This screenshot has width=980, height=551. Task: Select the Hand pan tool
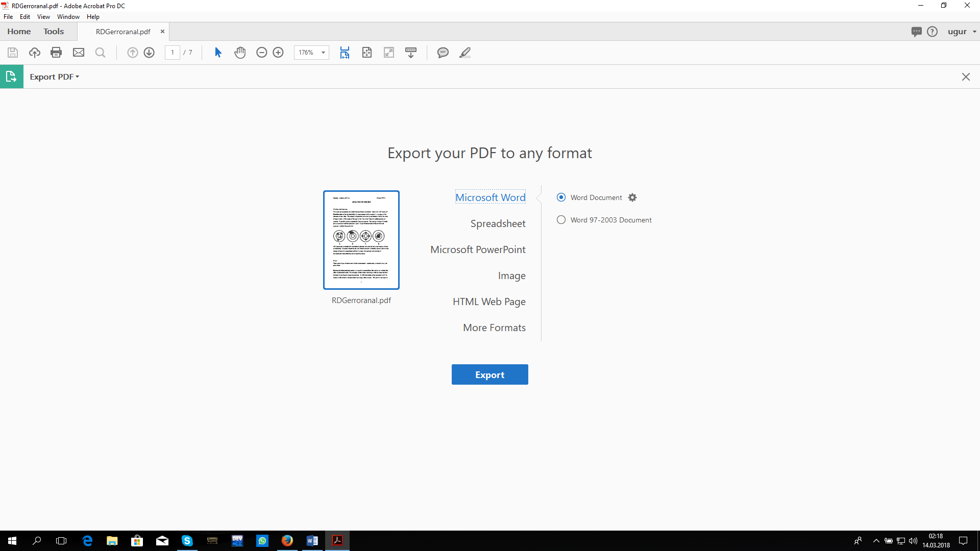pyautogui.click(x=240, y=53)
